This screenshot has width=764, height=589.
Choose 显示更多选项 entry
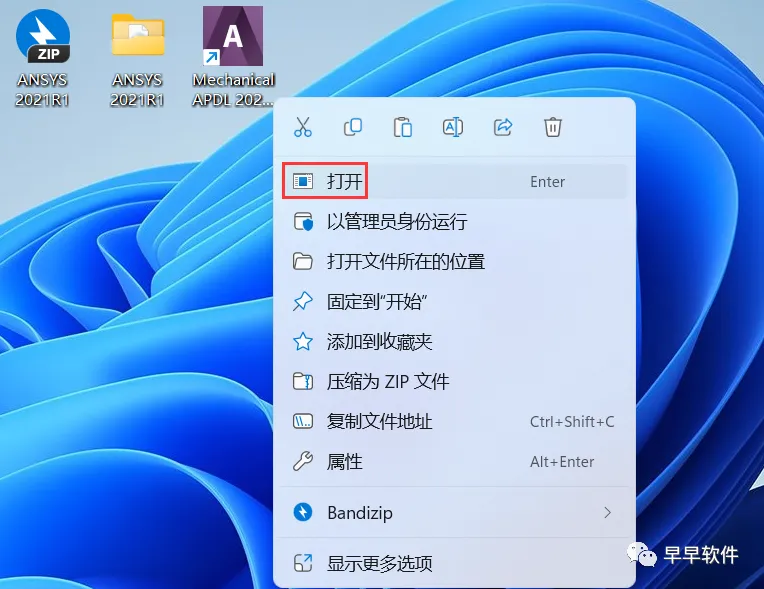pyautogui.click(x=454, y=564)
